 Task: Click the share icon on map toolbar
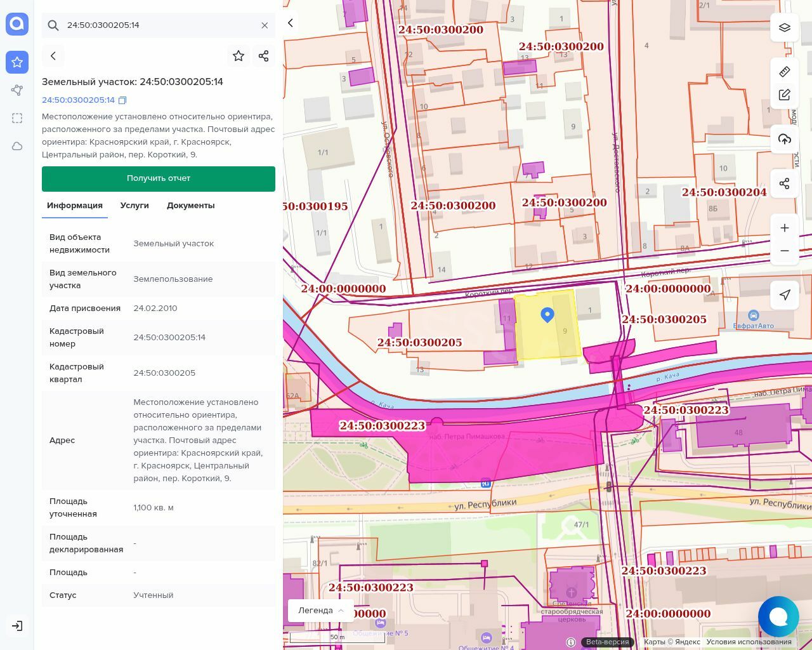tap(785, 183)
